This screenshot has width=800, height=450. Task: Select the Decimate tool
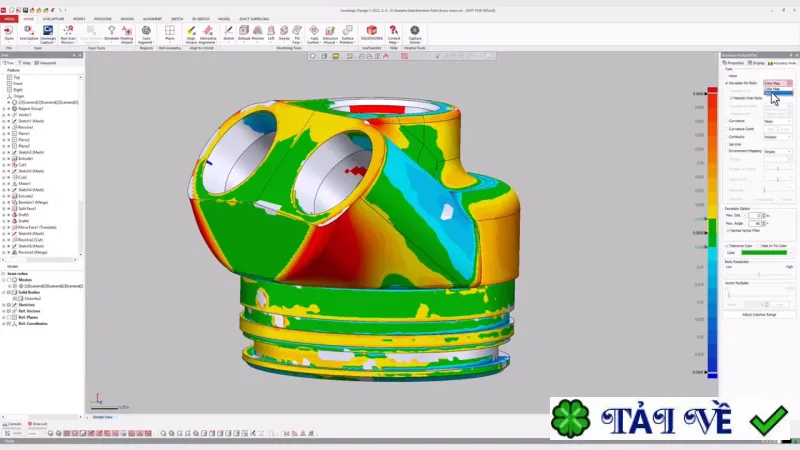111,34
